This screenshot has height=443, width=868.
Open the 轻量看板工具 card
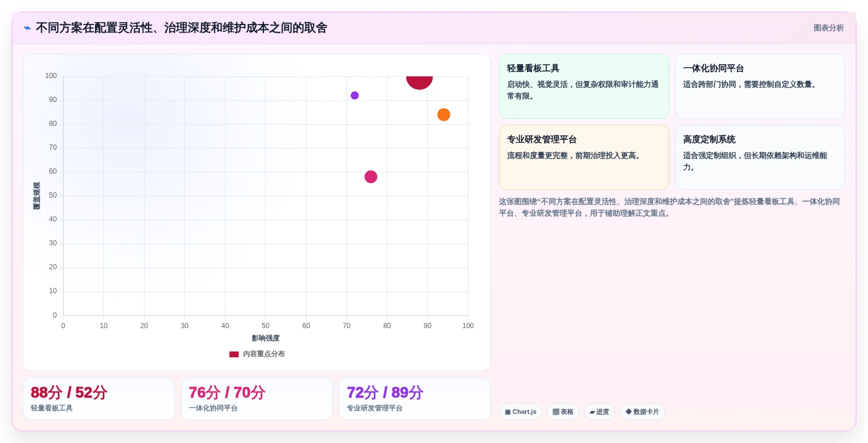584,86
